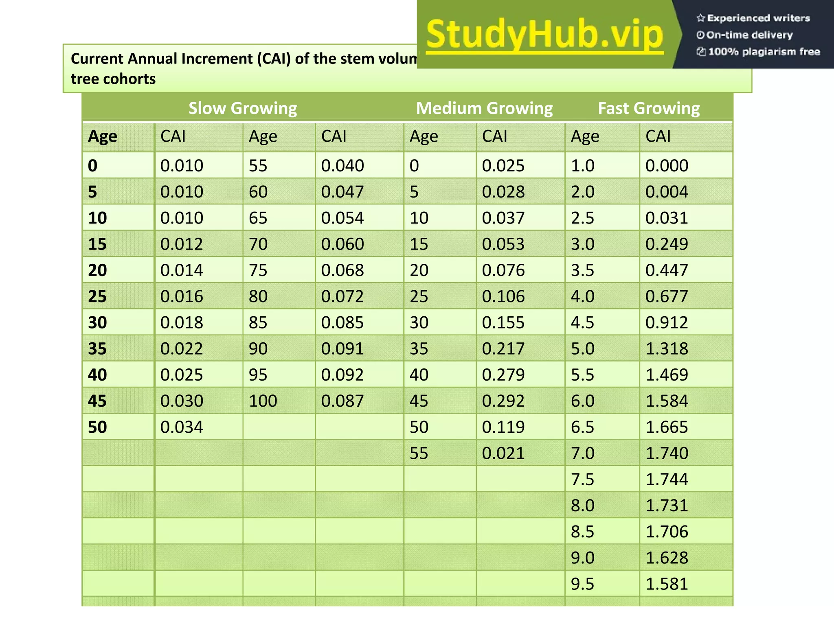This screenshot has width=834, height=644.
Task: Select the Experienced writers text
Action: click(759, 18)
